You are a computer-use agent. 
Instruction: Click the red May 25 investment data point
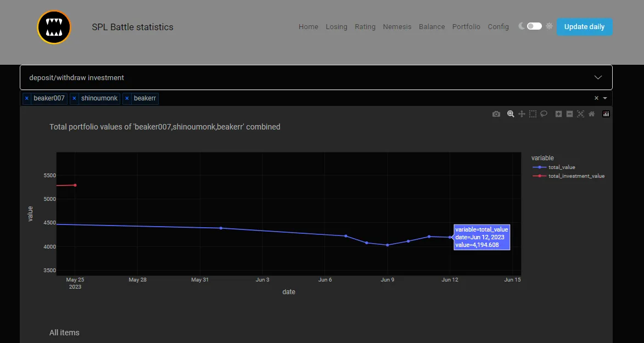[75, 185]
